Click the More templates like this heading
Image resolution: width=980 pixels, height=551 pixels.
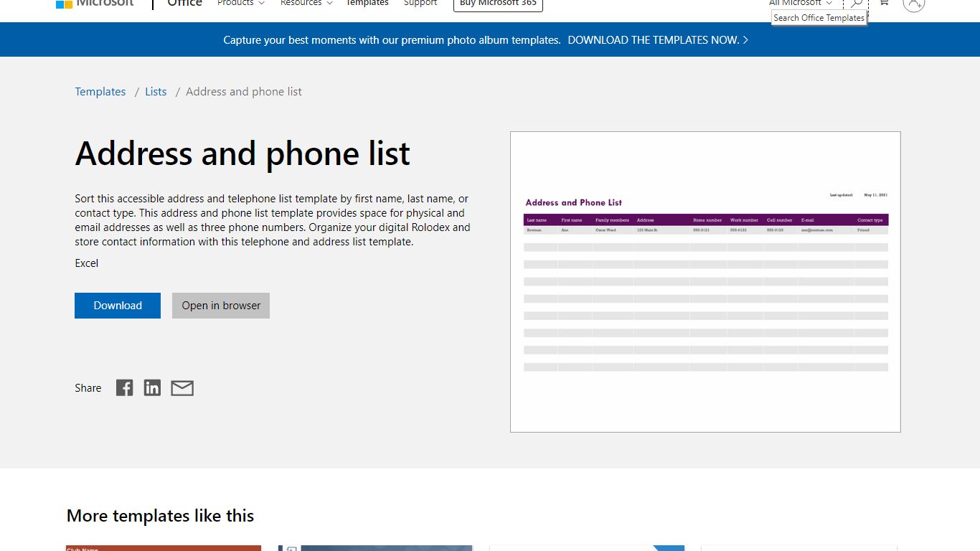point(160,516)
